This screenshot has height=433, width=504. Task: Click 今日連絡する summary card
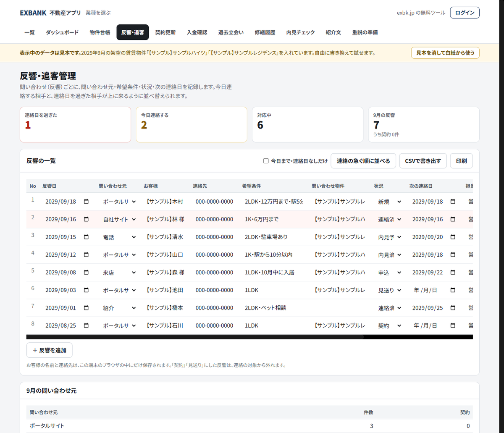point(192,124)
